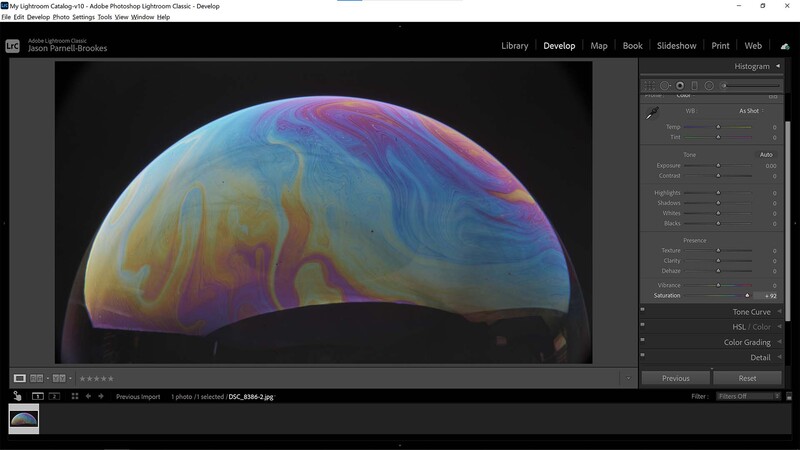Switch to the Slideshow module
Image resolution: width=800 pixels, height=450 pixels.
676,46
